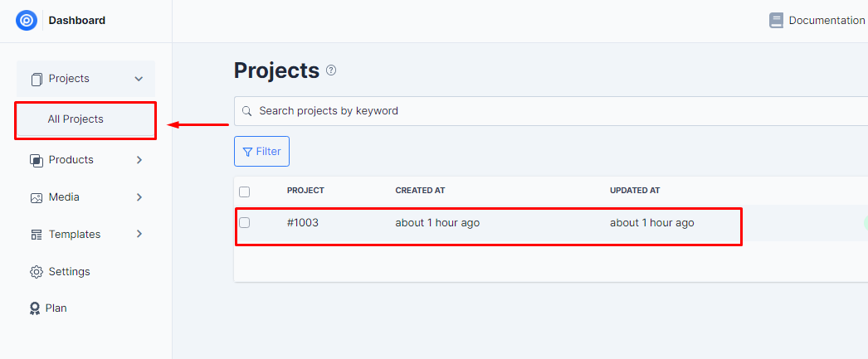868x359 pixels.
Task: Focus the Search projects by keyword field
Action: pos(551,111)
